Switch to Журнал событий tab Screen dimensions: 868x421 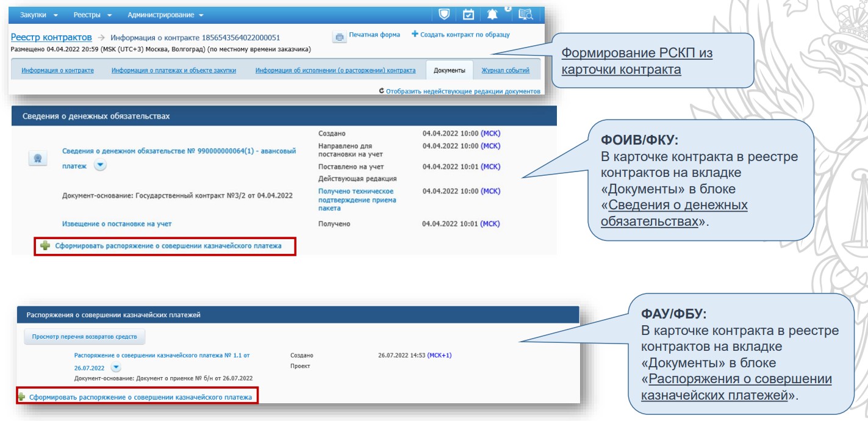tap(506, 71)
